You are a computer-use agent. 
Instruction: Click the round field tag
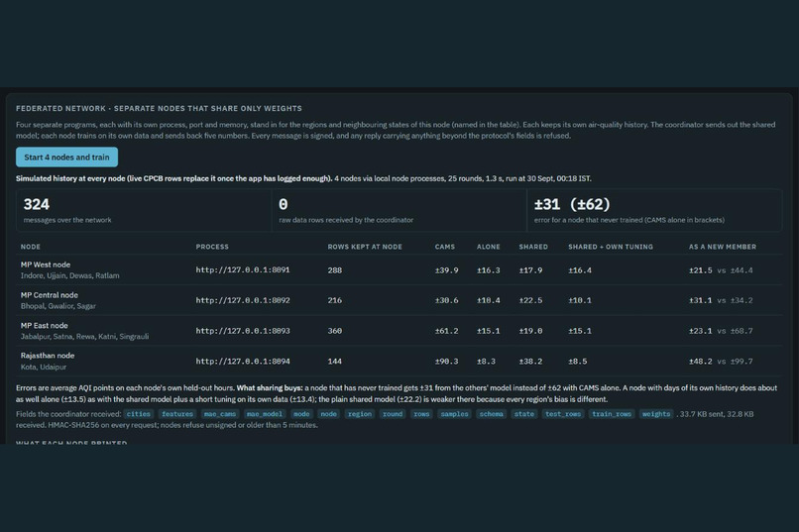pyautogui.click(x=393, y=414)
